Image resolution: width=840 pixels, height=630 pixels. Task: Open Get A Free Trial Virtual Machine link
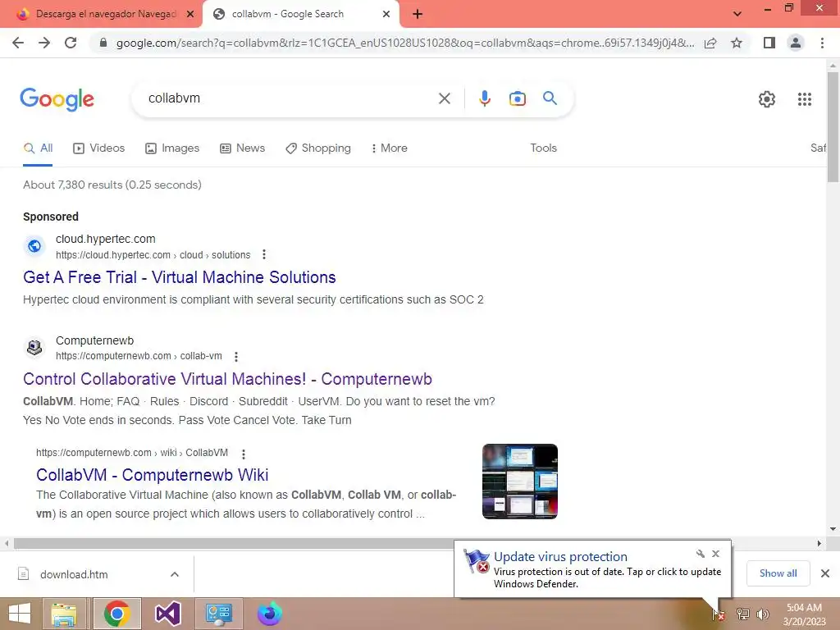click(x=180, y=277)
